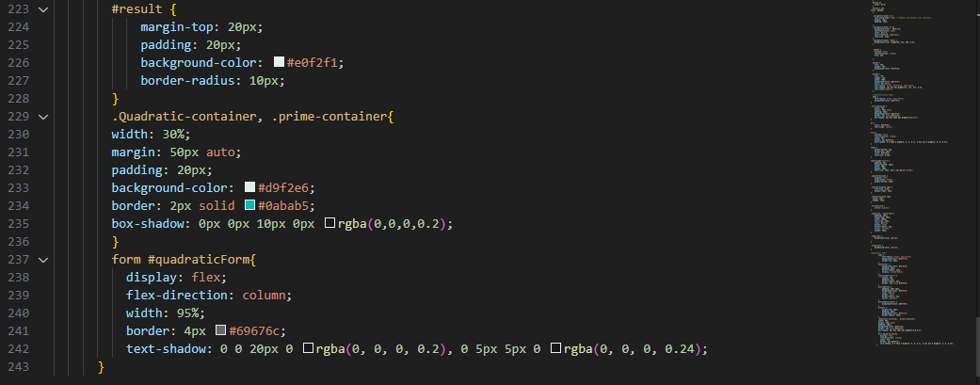Click the closing brace on line 243
This screenshot has width=980, height=385.
(x=102, y=366)
